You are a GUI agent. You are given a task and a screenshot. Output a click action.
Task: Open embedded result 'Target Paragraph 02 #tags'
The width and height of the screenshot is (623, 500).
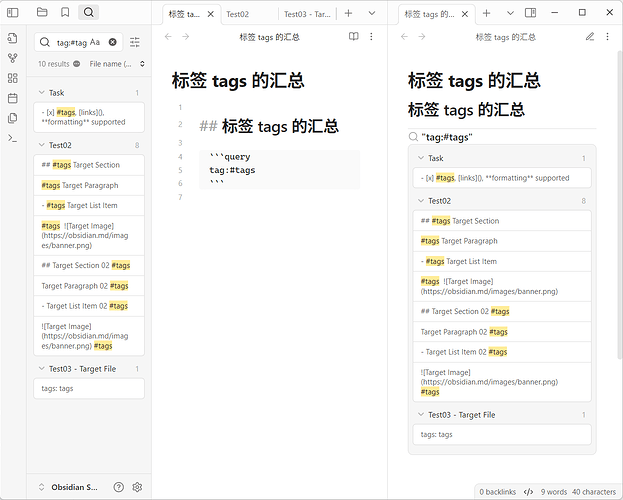[x=502, y=331]
